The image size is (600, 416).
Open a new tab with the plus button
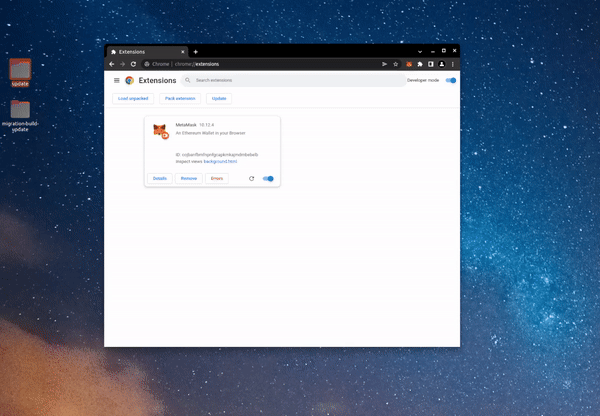pyautogui.click(x=196, y=52)
